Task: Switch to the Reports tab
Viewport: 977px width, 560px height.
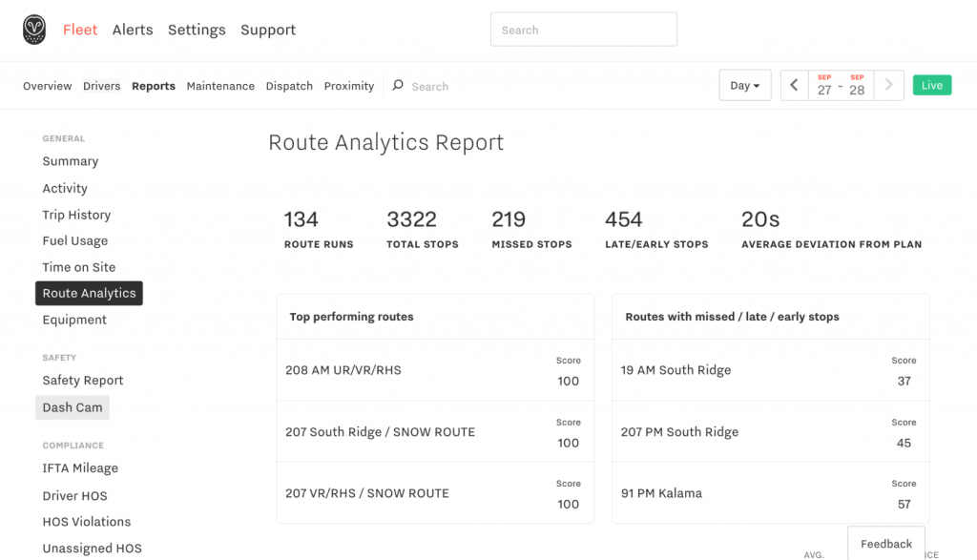Action: [153, 86]
